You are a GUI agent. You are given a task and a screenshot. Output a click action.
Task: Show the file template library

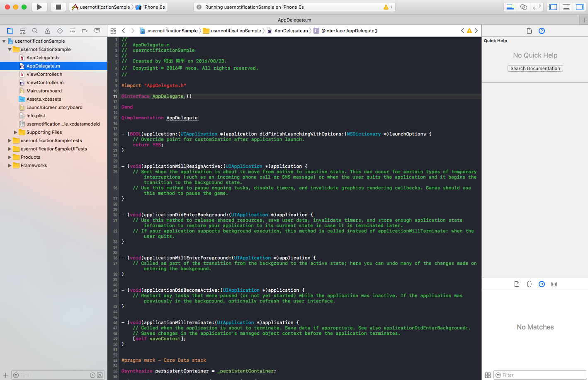[517, 284]
